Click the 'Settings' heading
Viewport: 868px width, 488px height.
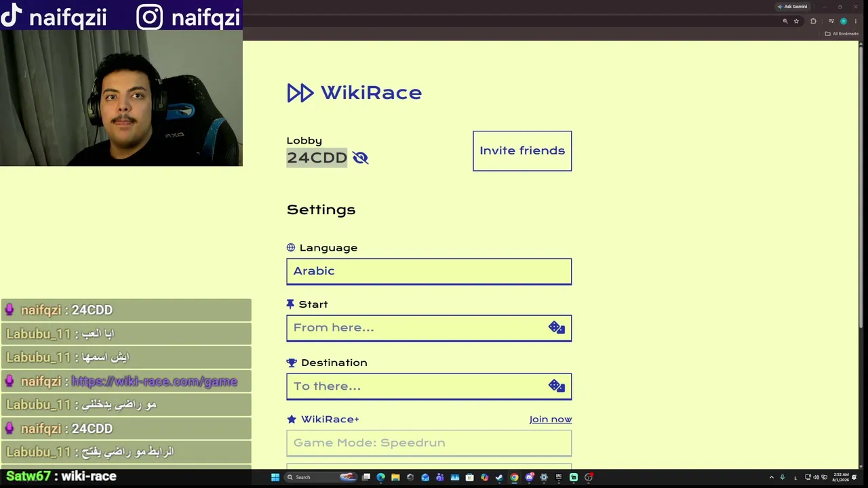(x=321, y=209)
